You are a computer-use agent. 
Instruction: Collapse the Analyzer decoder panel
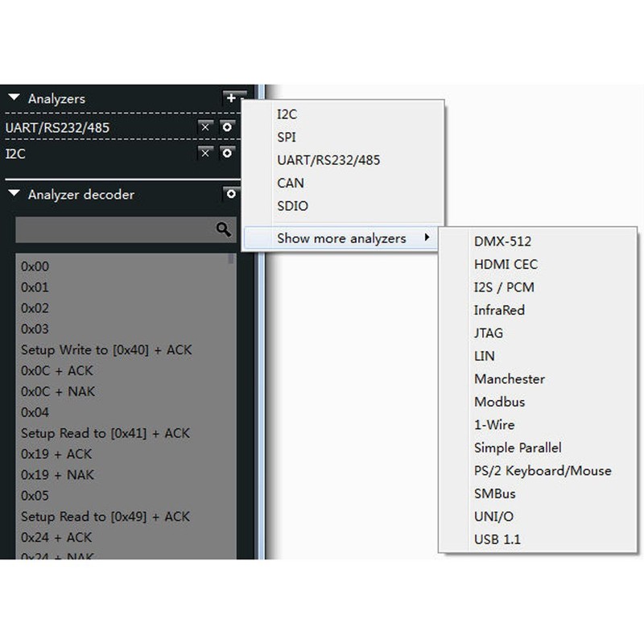click(14, 194)
